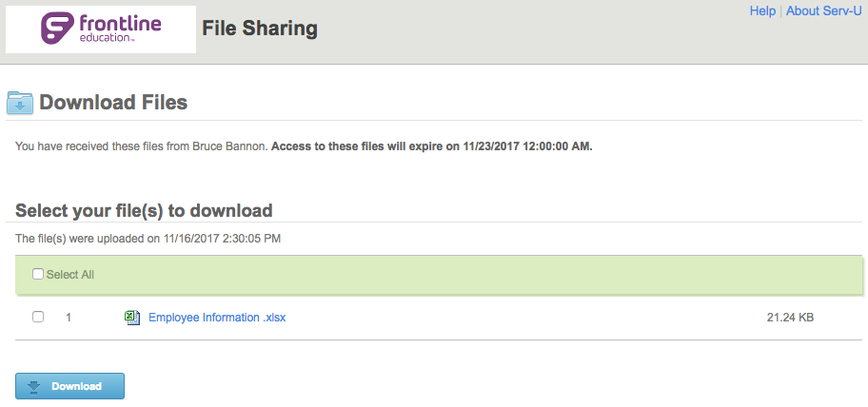Click the File Sharing page title

click(260, 29)
